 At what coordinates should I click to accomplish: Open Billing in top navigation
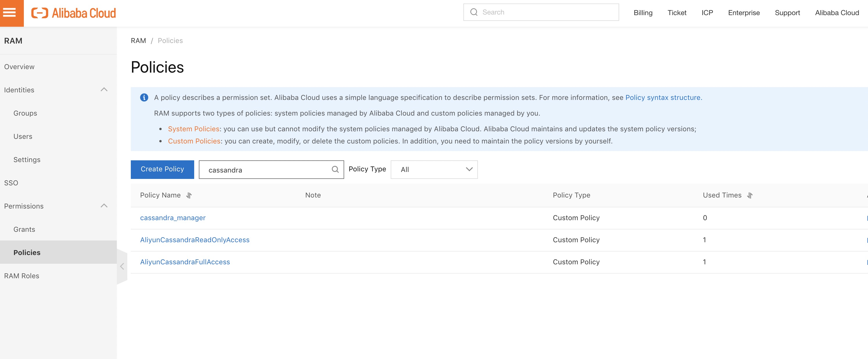click(x=643, y=13)
